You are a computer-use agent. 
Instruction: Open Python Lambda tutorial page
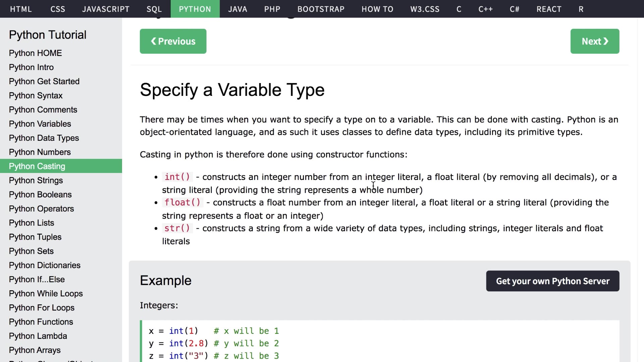coord(38,336)
